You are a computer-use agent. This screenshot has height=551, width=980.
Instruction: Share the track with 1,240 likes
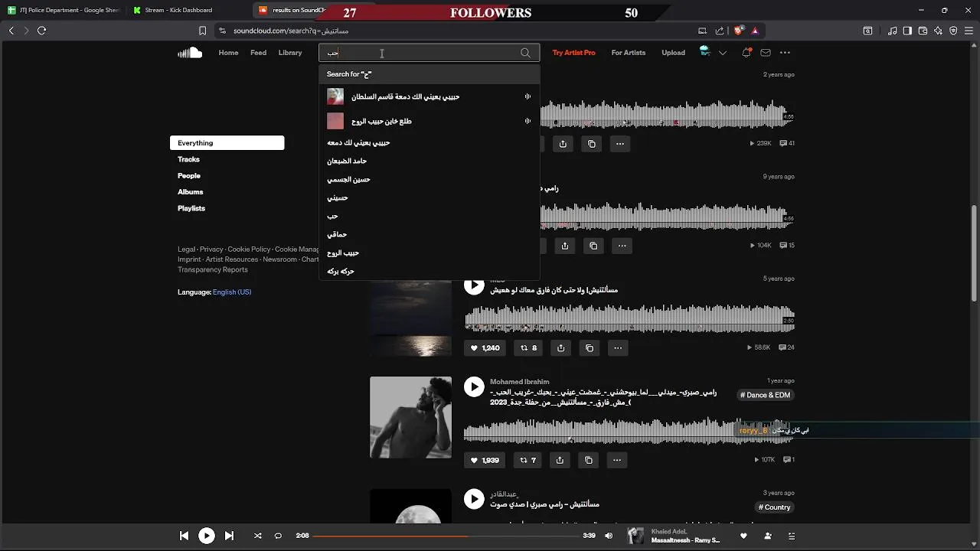pyautogui.click(x=560, y=347)
